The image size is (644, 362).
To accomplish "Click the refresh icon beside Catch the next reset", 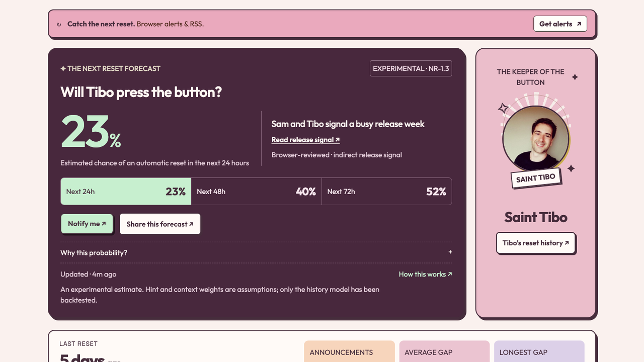I will point(59,24).
